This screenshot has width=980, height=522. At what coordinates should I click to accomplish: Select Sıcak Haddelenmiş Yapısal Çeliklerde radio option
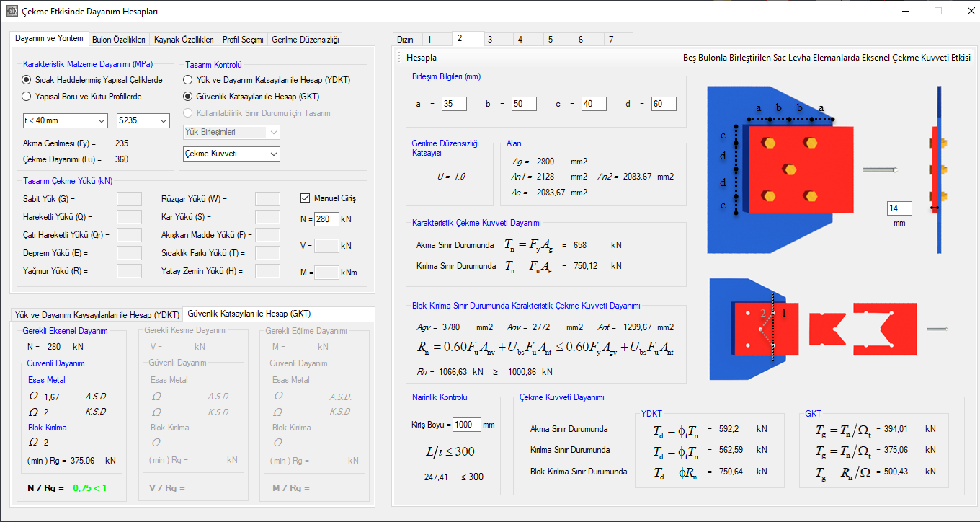[x=92, y=80]
